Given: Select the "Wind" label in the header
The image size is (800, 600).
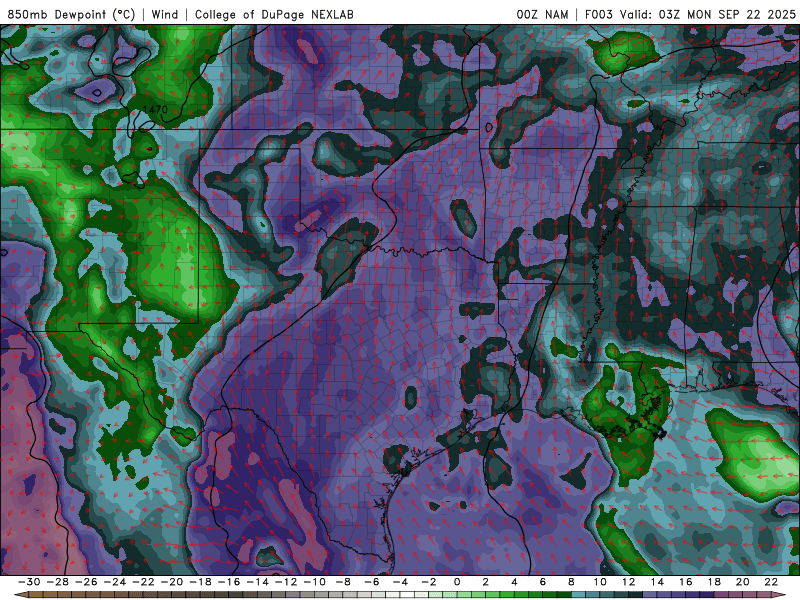Looking at the screenshot, I should coord(165,14).
